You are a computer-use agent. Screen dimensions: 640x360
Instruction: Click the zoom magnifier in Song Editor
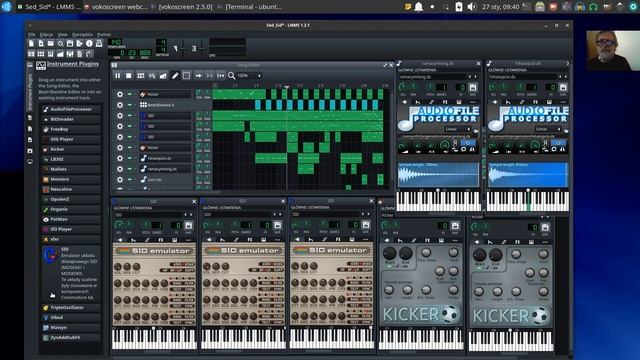pyautogui.click(x=231, y=76)
